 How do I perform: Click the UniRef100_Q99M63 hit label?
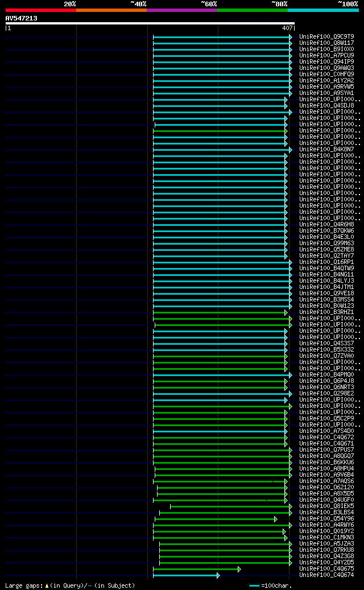click(x=326, y=244)
